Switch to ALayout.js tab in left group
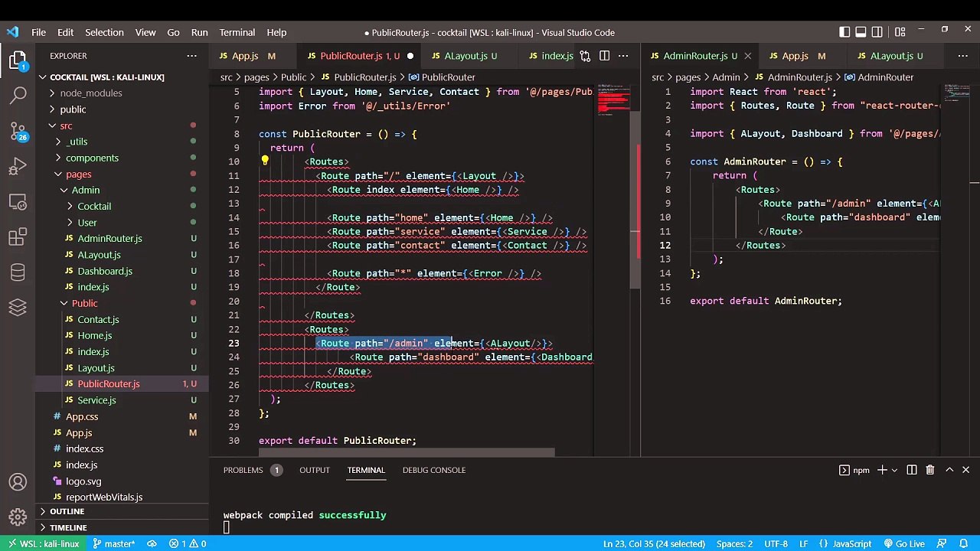 (x=465, y=56)
